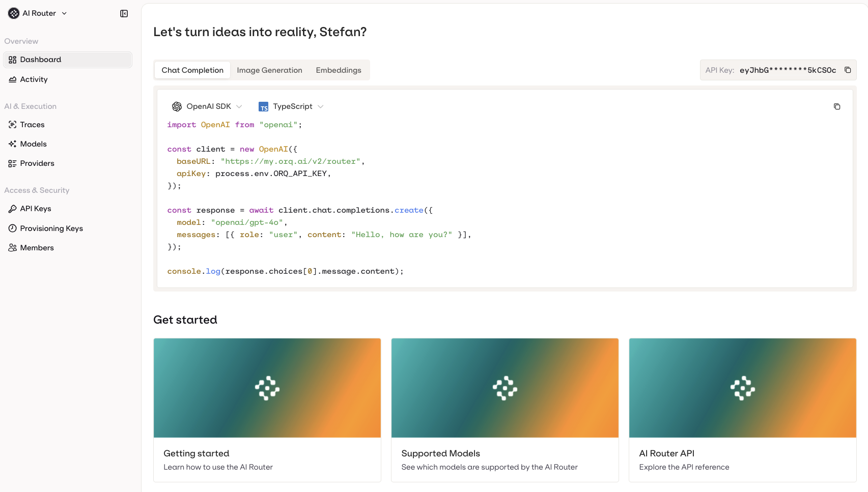Open Provisioning Keys page

[x=68, y=228]
